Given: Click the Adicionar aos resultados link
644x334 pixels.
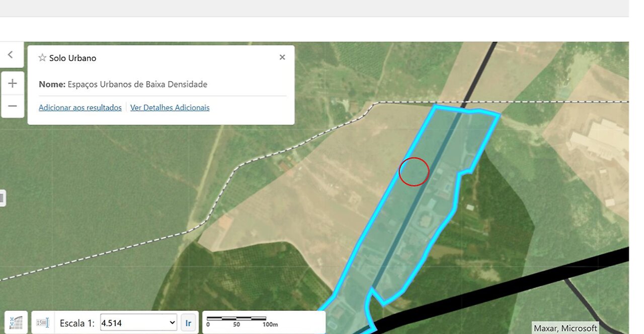Looking at the screenshot, I should coord(80,107).
